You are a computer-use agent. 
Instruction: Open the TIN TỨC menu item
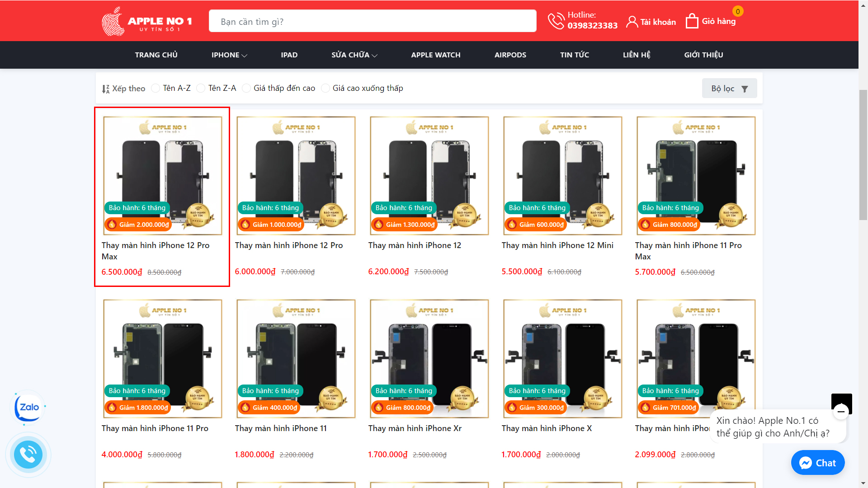click(574, 55)
